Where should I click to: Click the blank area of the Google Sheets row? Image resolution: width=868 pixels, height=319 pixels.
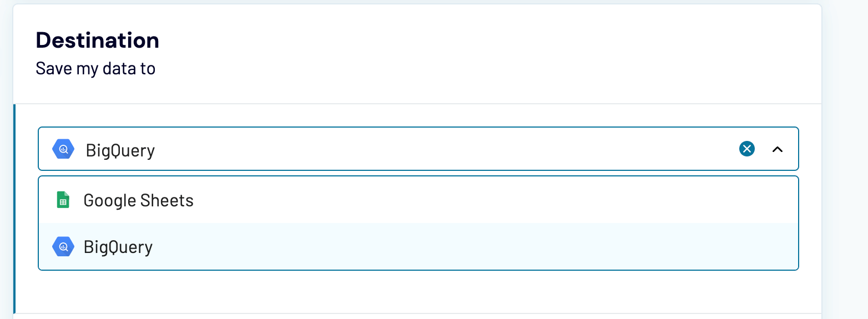tap(472, 200)
